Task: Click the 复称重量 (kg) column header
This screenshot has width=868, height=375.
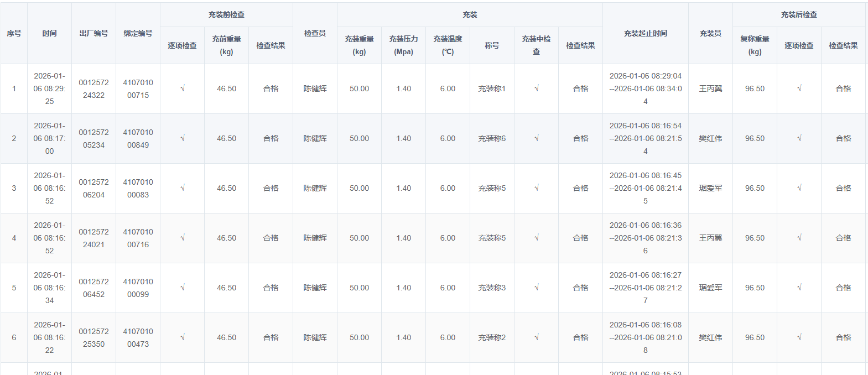Action: 755,45
